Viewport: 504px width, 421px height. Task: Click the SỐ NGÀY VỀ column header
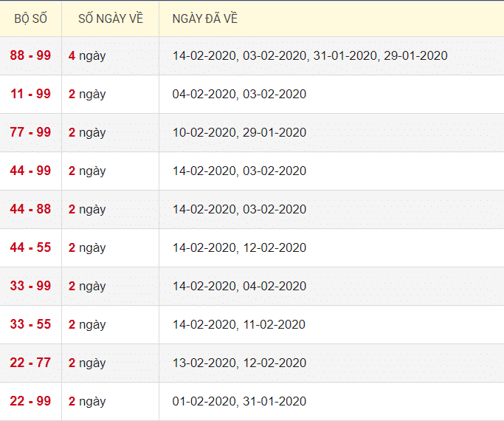(x=111, y=18)
